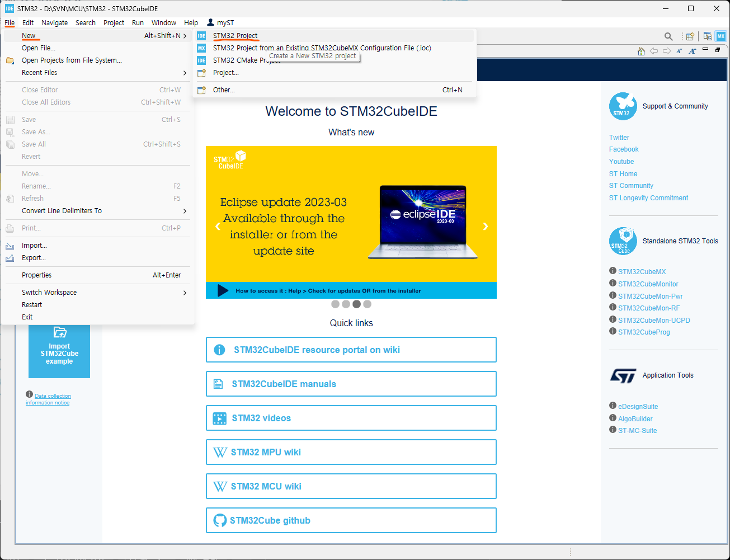Click the Home icon in welcome toolbar

[x=641, y=51]
